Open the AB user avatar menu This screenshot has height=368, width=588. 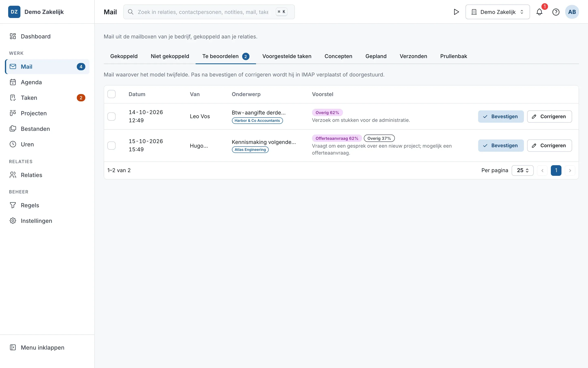[x=572, y=12]
